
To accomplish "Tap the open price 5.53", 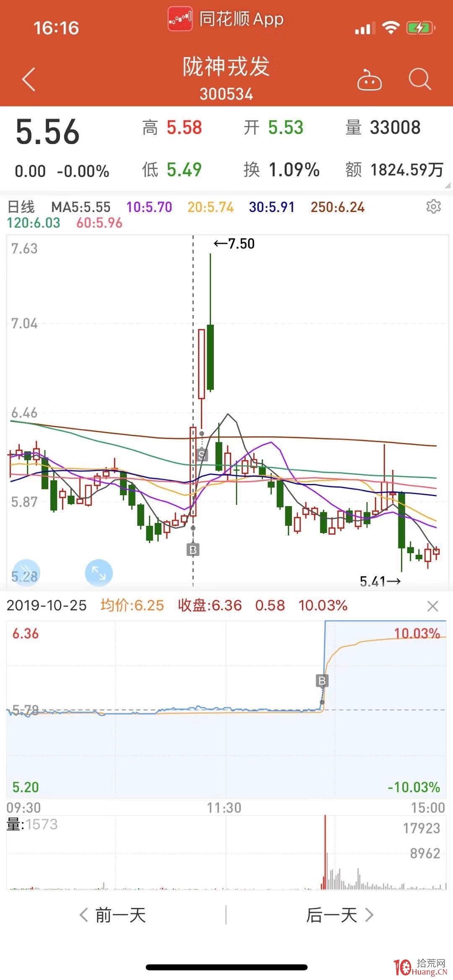I will tap(286, 128).
